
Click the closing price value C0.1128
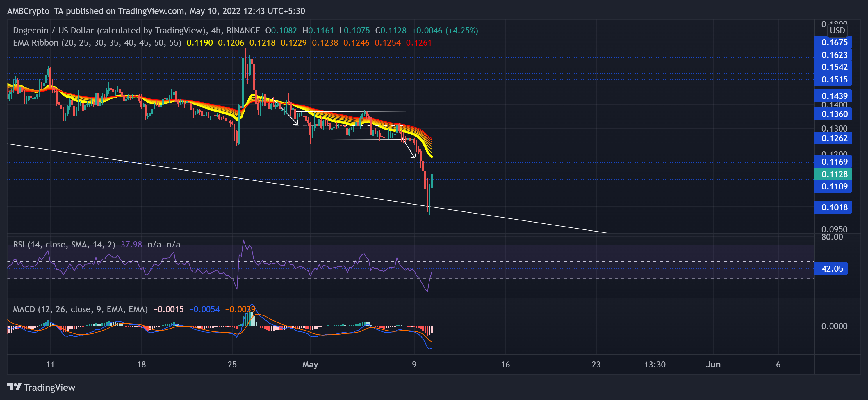pyautogui.click(x=391, y=31)
